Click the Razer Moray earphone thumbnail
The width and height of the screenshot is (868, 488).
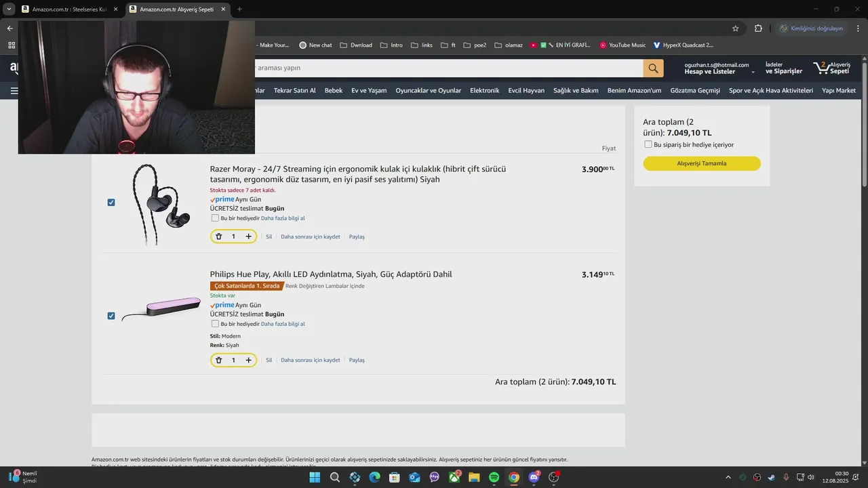pyautogui.click(x=161, y=204)
